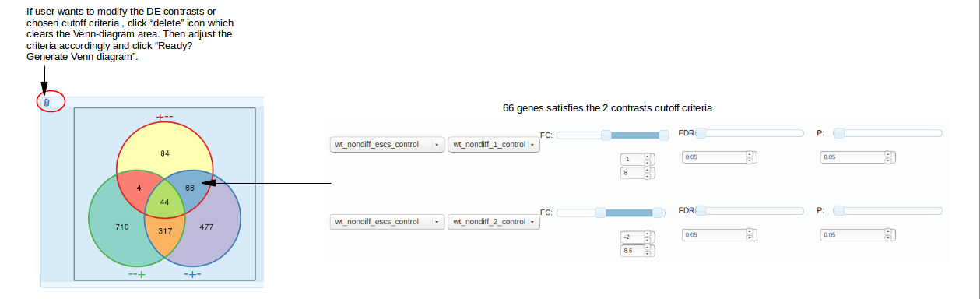980x299 pixels.
Task: Open wt_nondiff_1_control dropdown
Action: click(494, 145)
